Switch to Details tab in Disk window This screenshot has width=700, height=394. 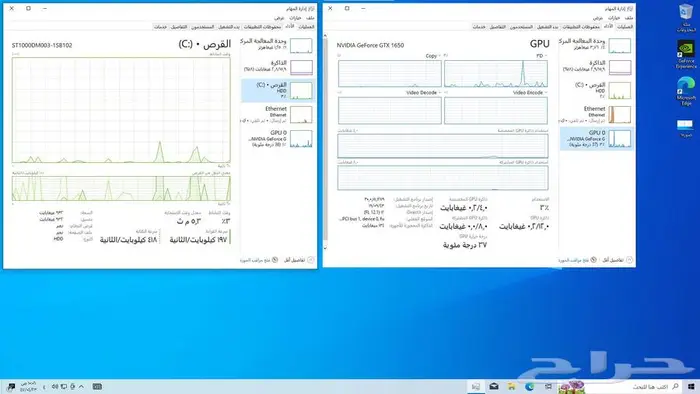click(x=179, y=27)
